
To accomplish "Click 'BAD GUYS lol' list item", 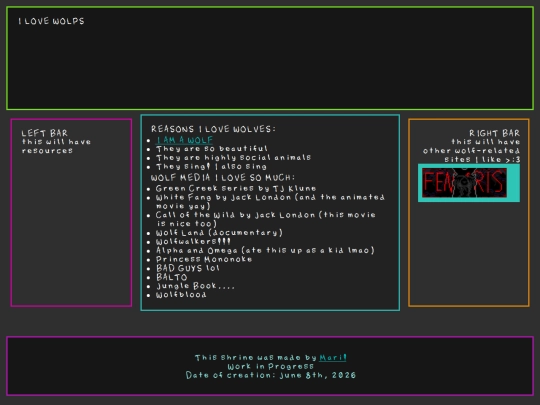I will point(188,268).
